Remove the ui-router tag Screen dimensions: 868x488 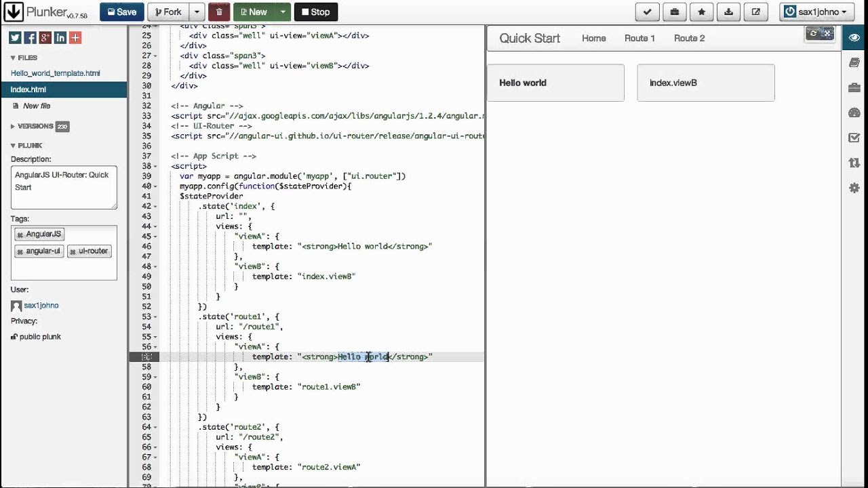pos(73,251)
